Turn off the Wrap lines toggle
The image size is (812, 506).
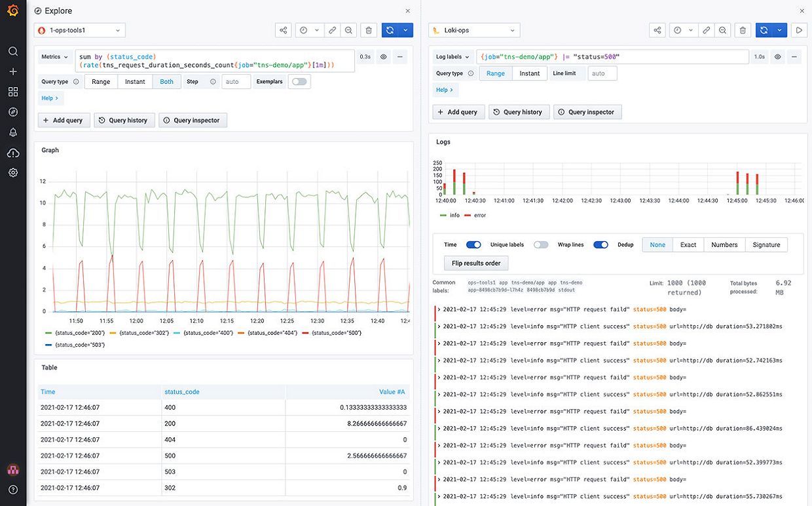pos(600,244)
